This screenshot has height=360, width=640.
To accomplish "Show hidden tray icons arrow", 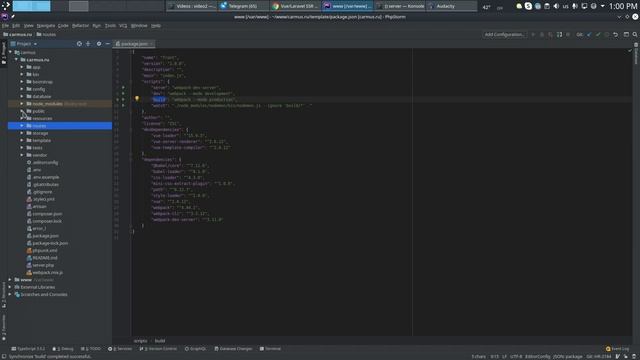I will pos(603,6).
